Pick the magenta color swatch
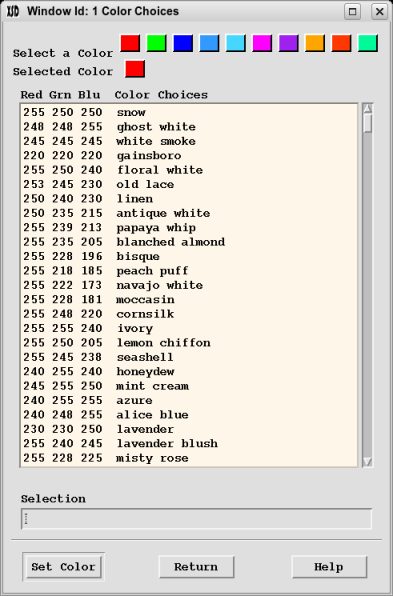The width and height of the screenshot is (393, 596). 262,43
